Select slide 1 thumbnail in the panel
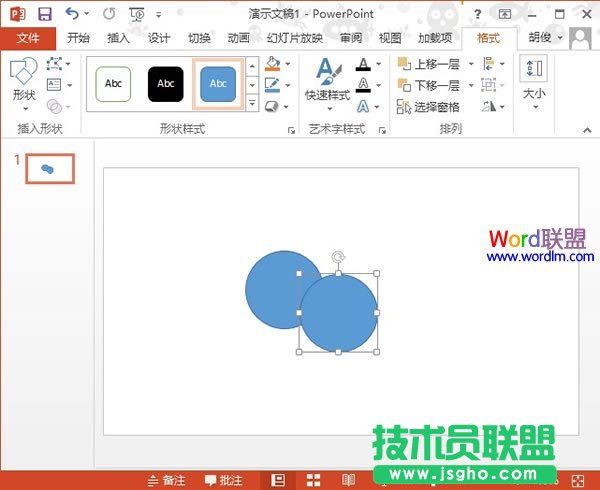 tap(48, 169)
